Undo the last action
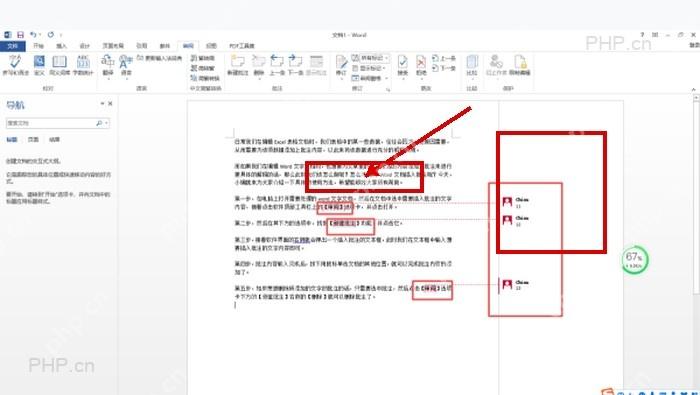The height and width of the screenshot is (395, 700). 33,34
